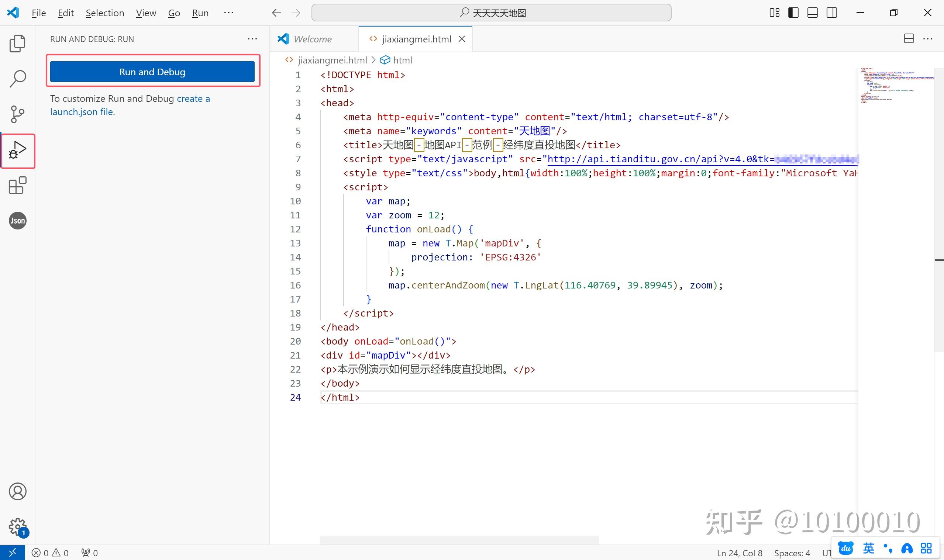The width and height of the screenshot is (944, 560).
Task: Open Run and Debug panel more actions
Action: coord(252,39)
